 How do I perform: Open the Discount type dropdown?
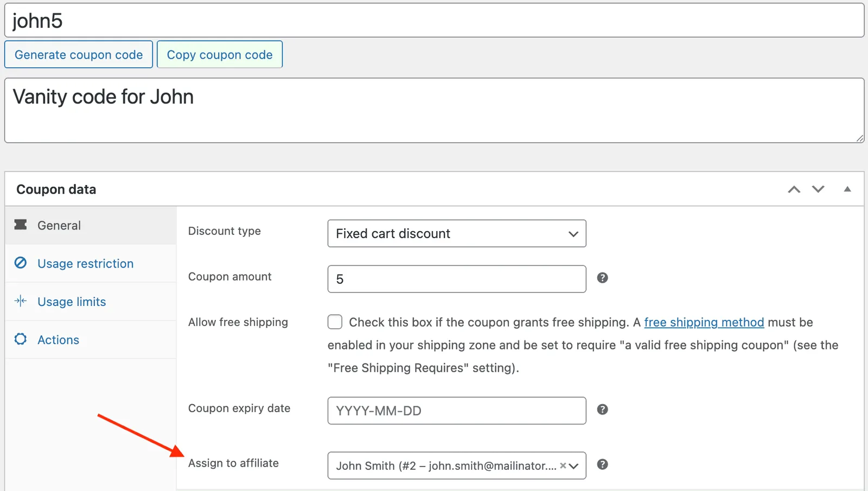(457, 233)
